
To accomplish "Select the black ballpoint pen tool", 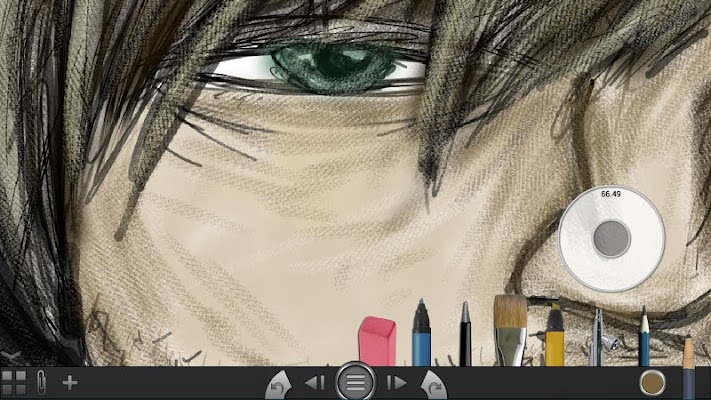I will (x=465, y=334).
